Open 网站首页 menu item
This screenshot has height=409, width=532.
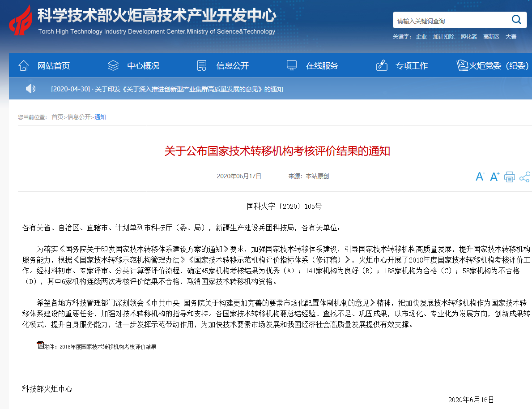54,65
